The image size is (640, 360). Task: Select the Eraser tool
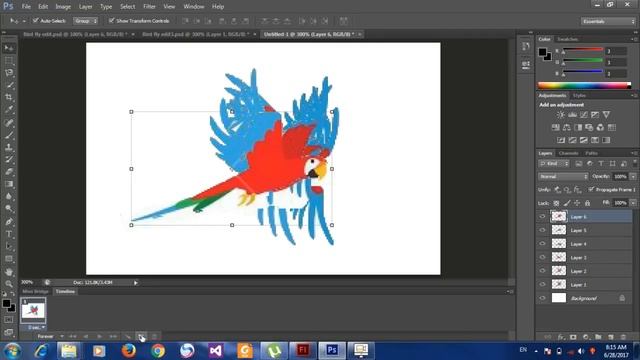[x=9, y=171]
